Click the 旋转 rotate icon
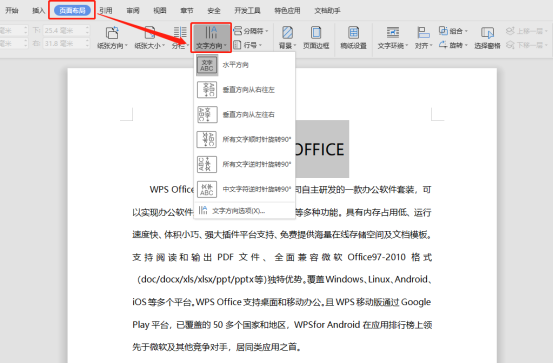Image resolution: width=554 pixels, height=363 pixels. coord(443,45)
